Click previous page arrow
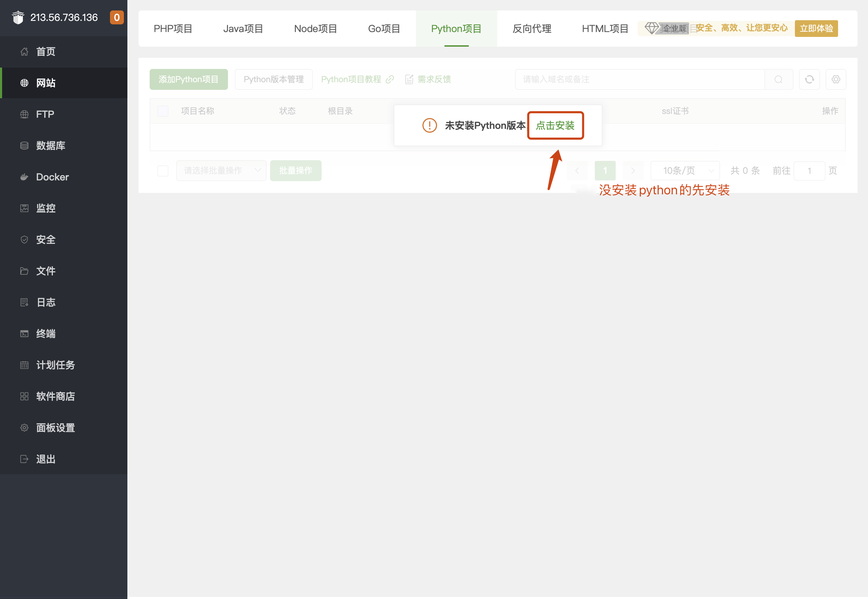 (x=577, y=171)
